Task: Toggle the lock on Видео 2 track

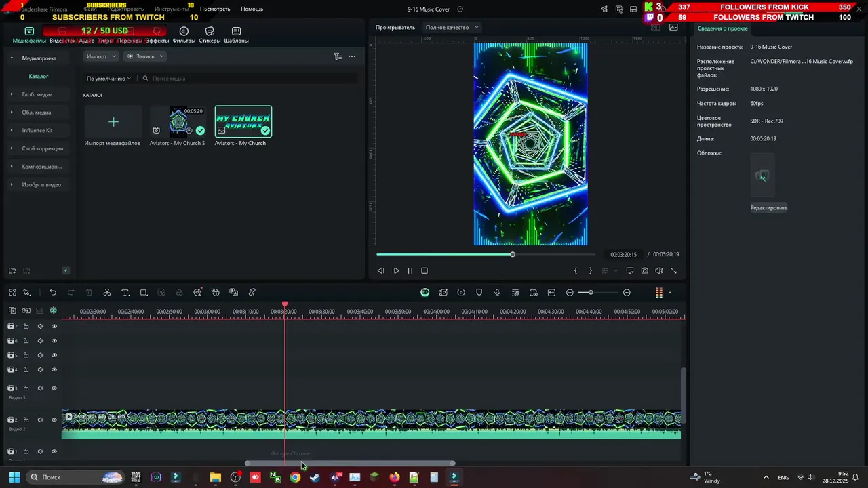Action: (26, 420)
